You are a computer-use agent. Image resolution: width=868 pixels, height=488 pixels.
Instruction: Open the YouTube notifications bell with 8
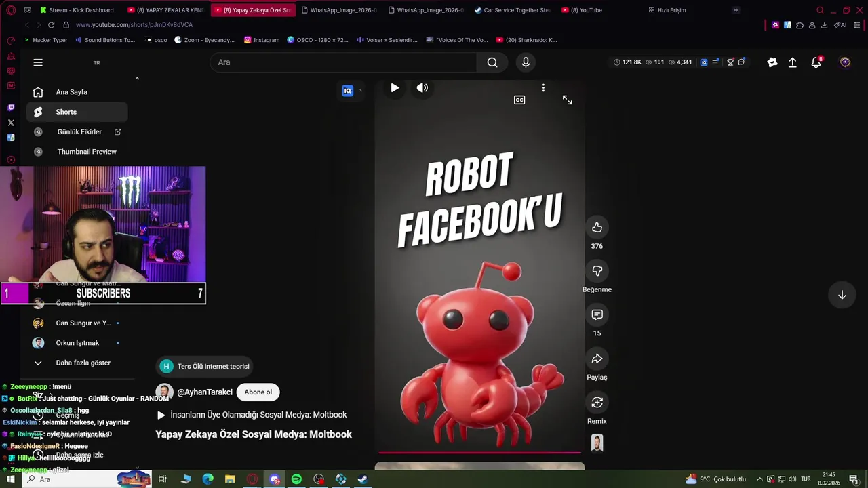click(816, 62)
